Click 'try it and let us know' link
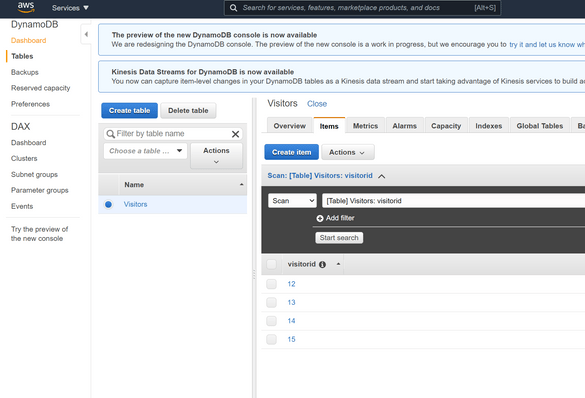The image size is (585, 398). pos(547,45)
